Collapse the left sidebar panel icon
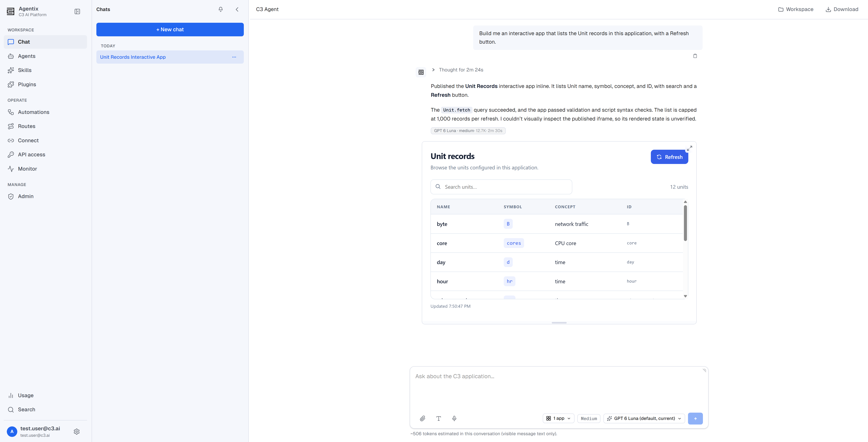This screenshot has width=868, height=442. (x=77, y=12)
